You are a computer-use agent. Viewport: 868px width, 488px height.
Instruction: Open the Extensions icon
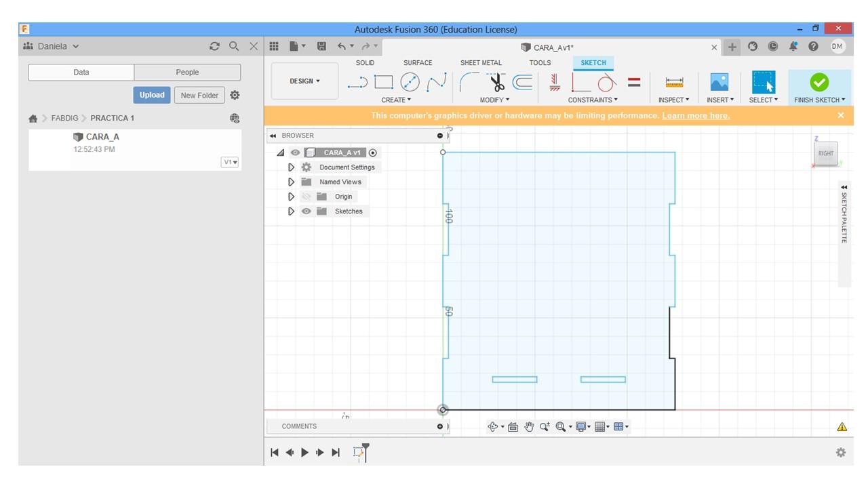tap(753, 47)
